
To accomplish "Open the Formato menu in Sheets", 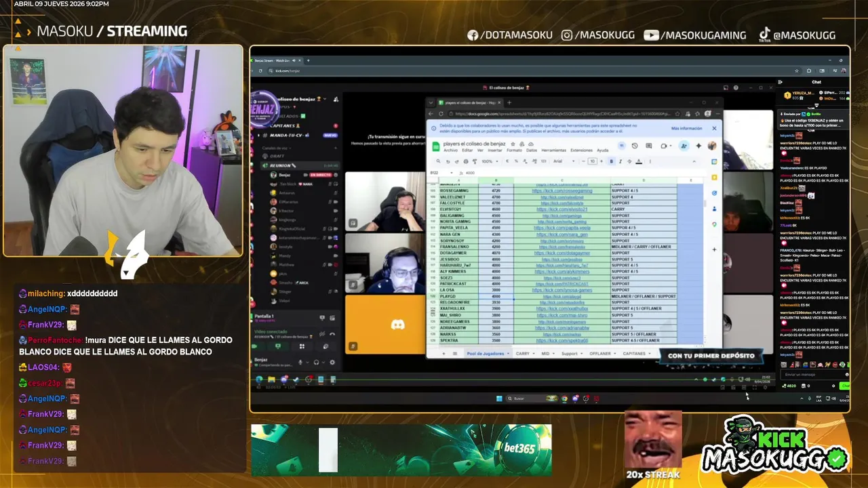I will point(515,150).
